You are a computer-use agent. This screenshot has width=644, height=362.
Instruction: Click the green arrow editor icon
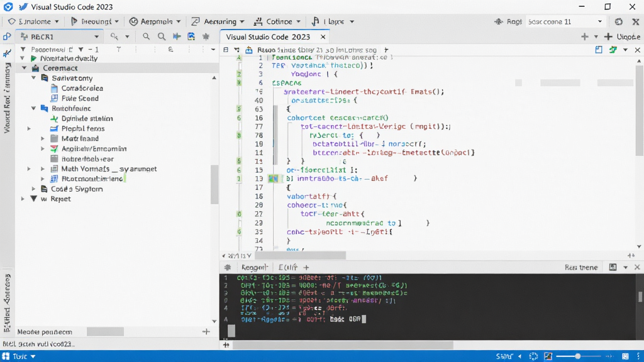613,50
